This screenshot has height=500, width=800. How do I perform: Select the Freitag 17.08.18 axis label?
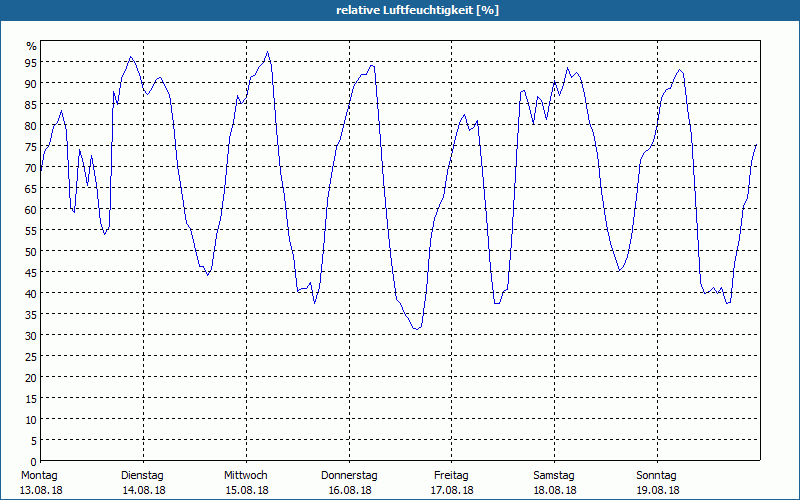point(452,483)
